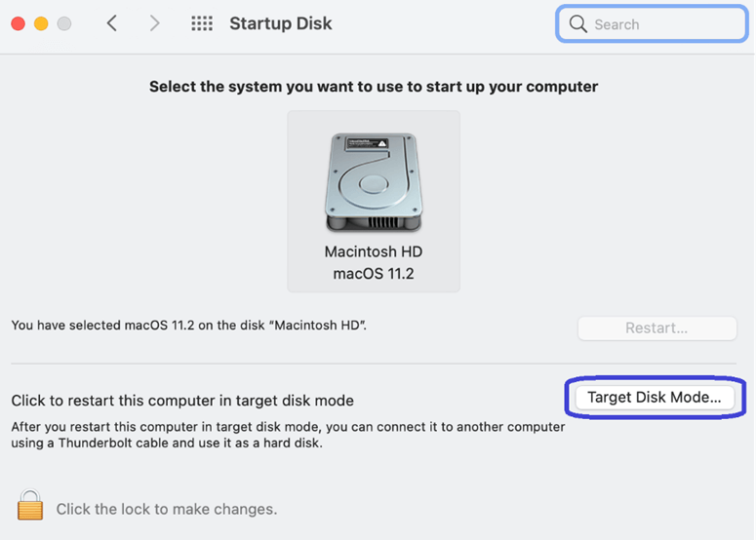The height and width of the screenshot is (540, 756).
Task: Click the Restart button
Action: [657, 328]
